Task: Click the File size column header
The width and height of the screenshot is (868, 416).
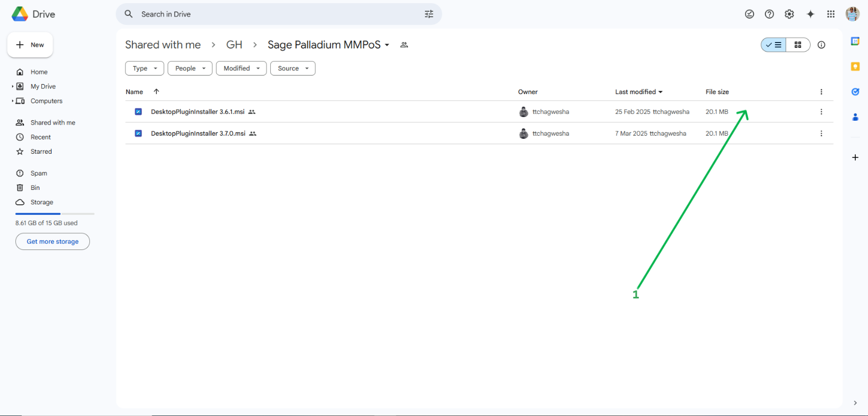Action: (717, 92)
